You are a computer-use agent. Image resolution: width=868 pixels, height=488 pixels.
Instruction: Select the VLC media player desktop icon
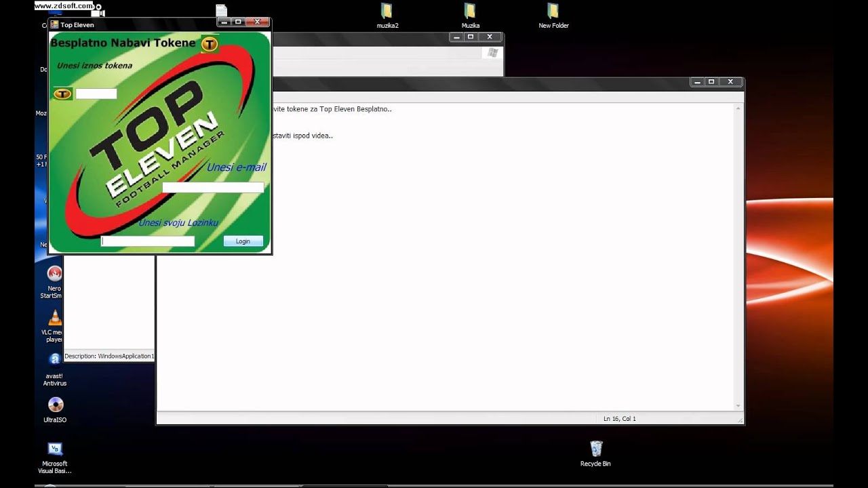coord(55,325)
